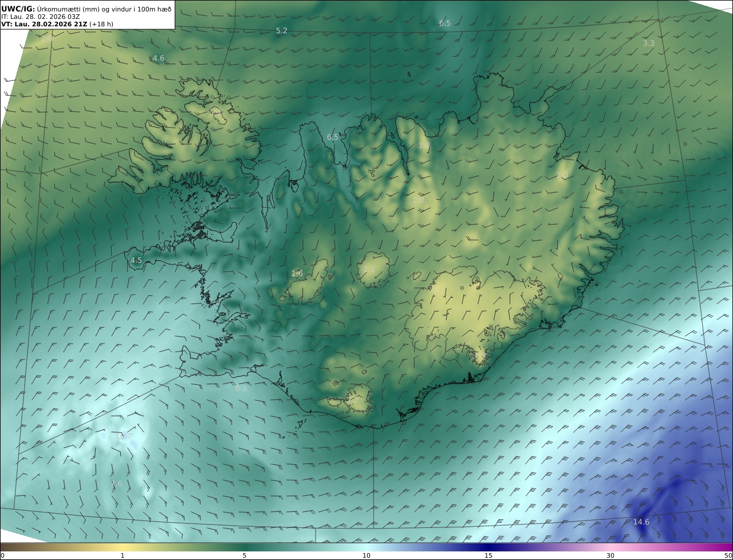Click the 'VT: Lau. 28.02.2026 21Z' line
Image resolution: width=733 pixels, height=560 pixels.
click(57, 24)
